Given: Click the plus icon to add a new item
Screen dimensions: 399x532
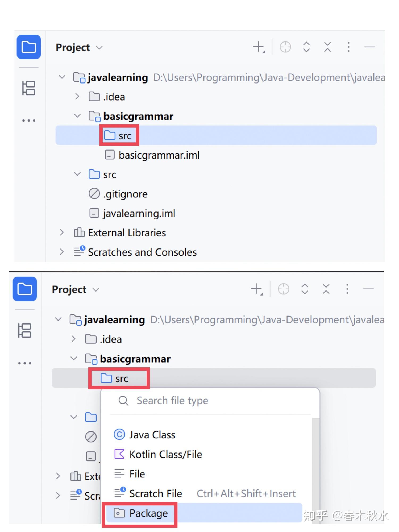Looking at the screenshot, I should tap(258, 47).
